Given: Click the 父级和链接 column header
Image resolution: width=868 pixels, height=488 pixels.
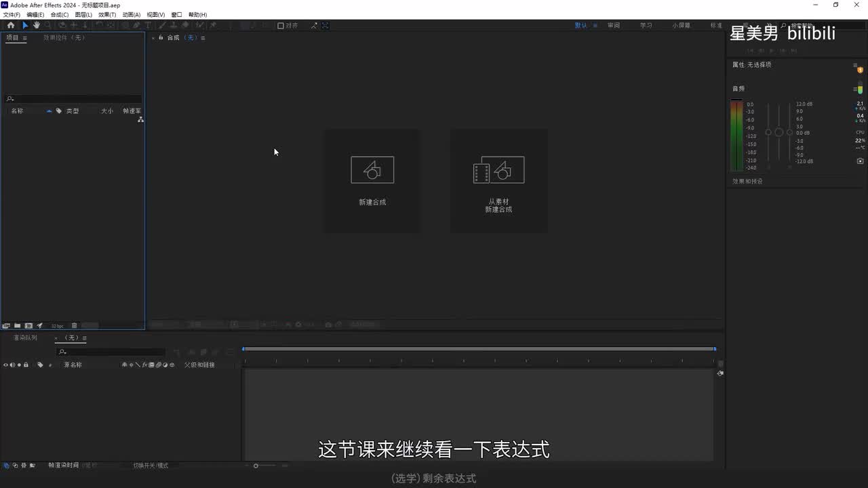Looking at the screenshot, I should tap(199, 365).
